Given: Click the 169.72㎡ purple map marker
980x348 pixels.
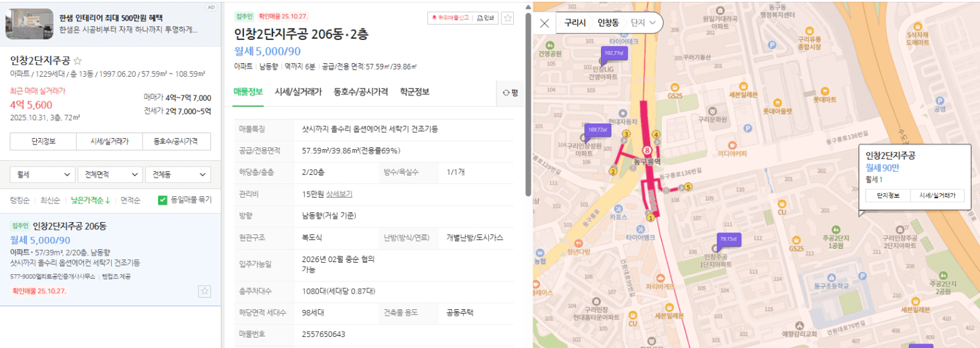Looking at the screenshot, I should point(597,130).
